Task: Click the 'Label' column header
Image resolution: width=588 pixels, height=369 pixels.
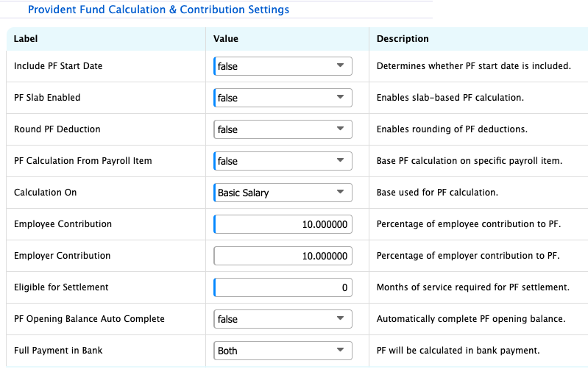Action: (x=26, y=39)
